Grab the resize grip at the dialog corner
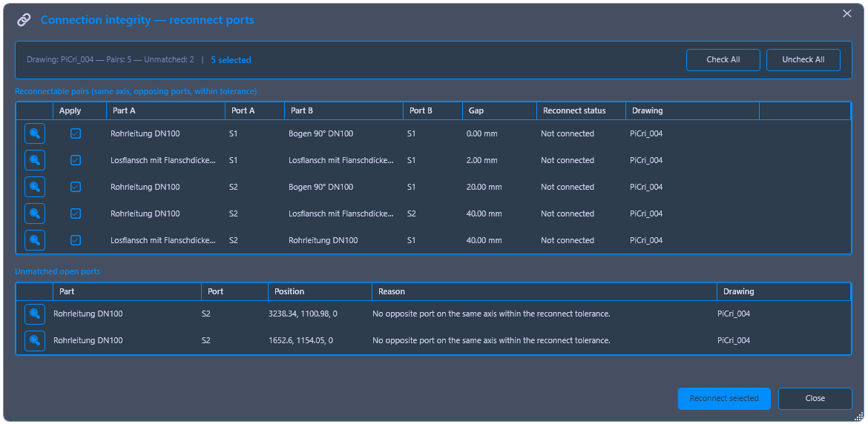The image size is (868, 424). pyautogui.click(x=858, y=418)
